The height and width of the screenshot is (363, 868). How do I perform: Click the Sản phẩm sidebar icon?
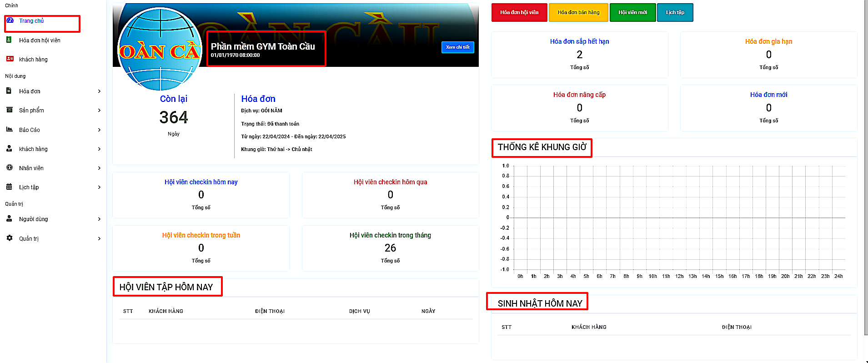click(9, 110)
